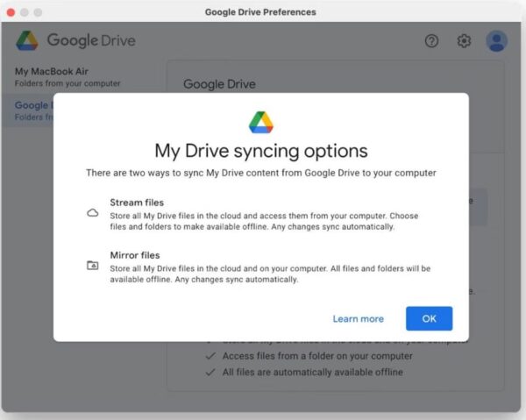Open the settings gear icon

click(464, 41)
